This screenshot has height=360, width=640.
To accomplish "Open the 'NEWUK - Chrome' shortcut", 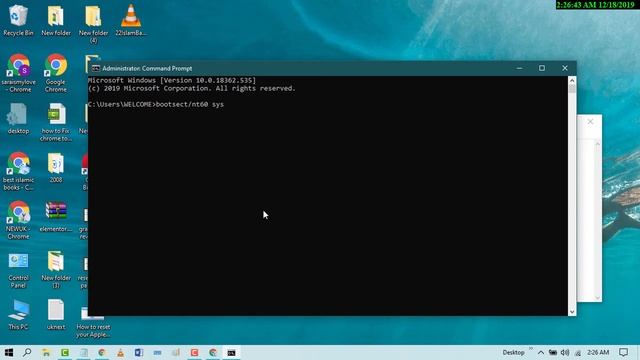I will pyautogui.click(x=18, y=220).
